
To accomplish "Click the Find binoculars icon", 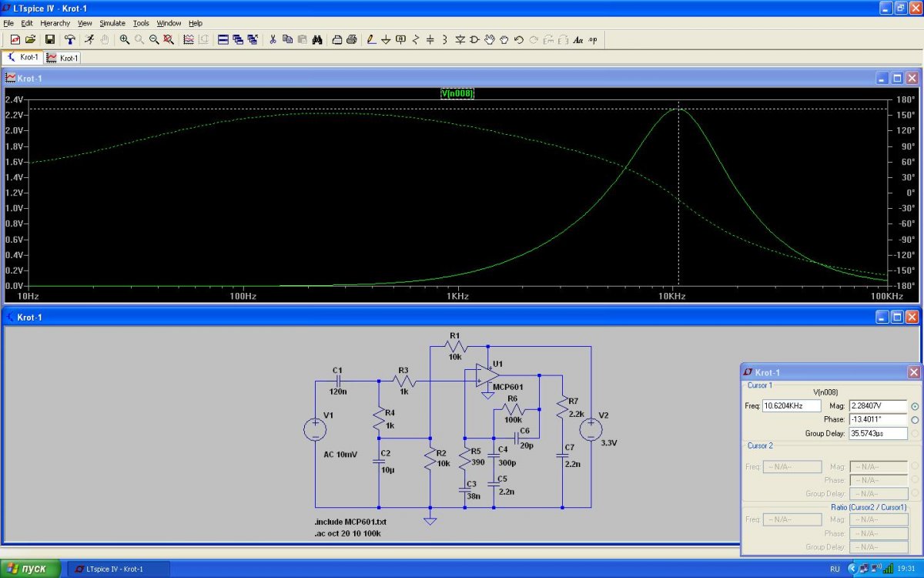I will tap(316, 39).
